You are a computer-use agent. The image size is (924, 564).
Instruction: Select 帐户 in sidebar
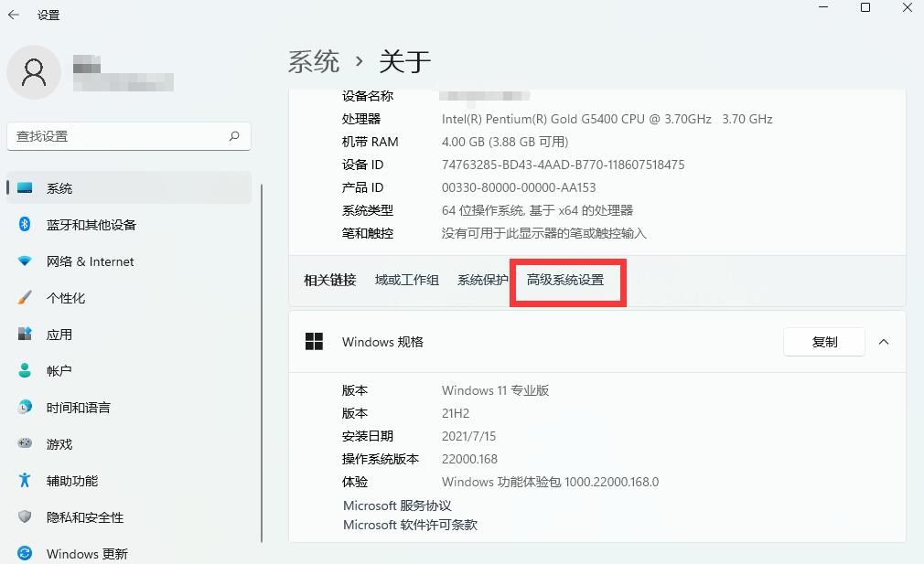pyautogui.click(x=129, y=370)
